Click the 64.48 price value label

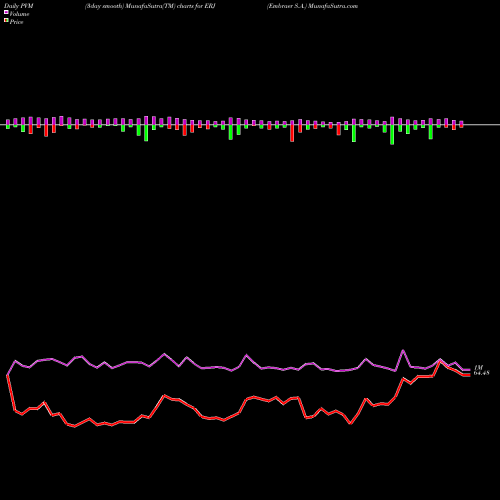[x=482, y=373]
